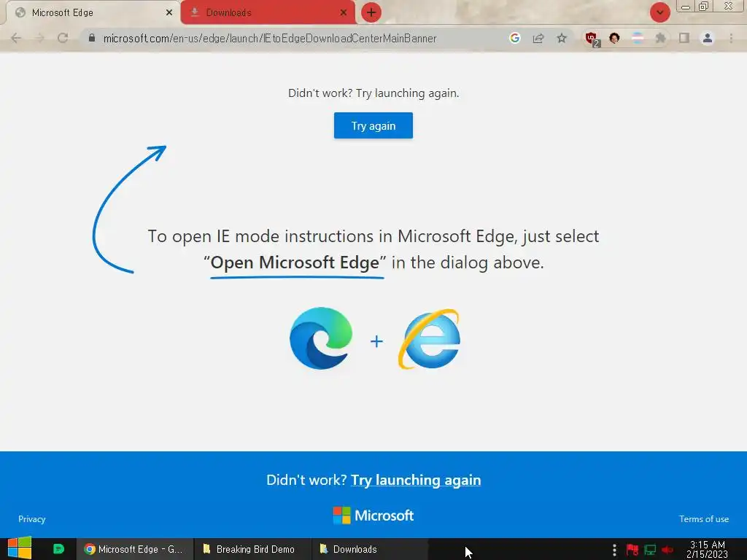Click the red speaker volume tray icon

[x=667, y=550]
